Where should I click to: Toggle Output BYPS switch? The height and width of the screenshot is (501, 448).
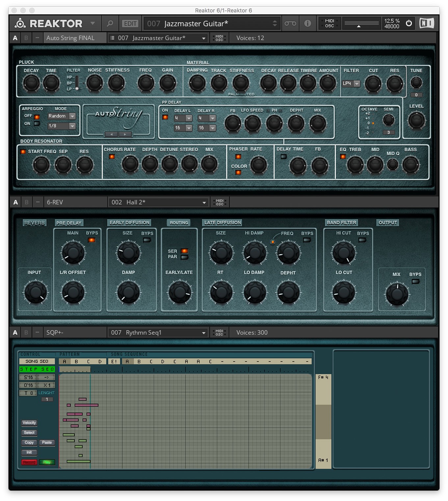coord(415,282)
